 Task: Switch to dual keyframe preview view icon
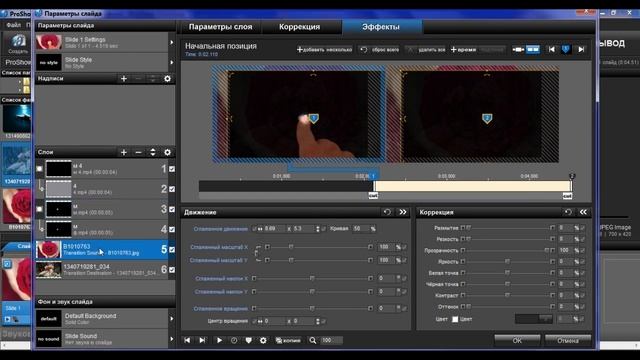533,49
